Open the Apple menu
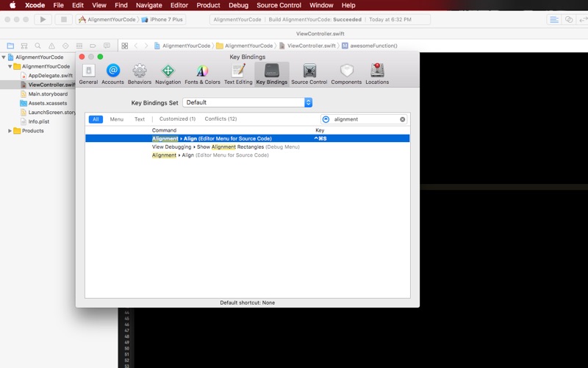 click(12, 5)
